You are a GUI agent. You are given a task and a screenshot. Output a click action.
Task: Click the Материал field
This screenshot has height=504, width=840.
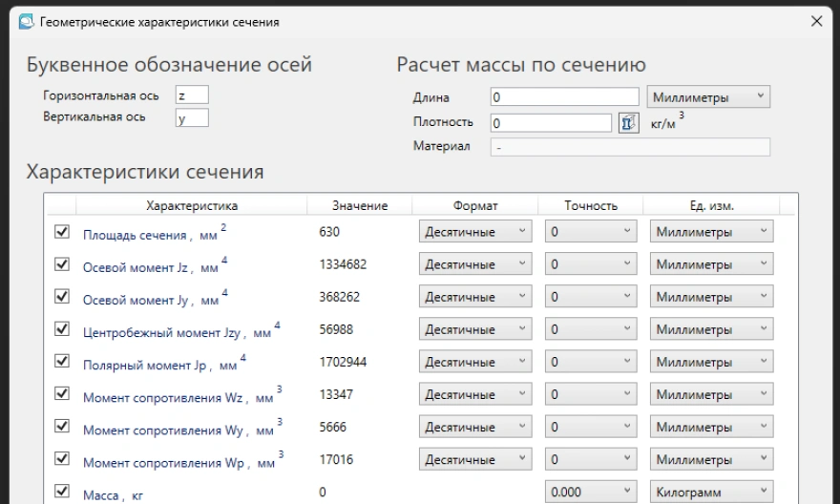(x=629, y=146)
